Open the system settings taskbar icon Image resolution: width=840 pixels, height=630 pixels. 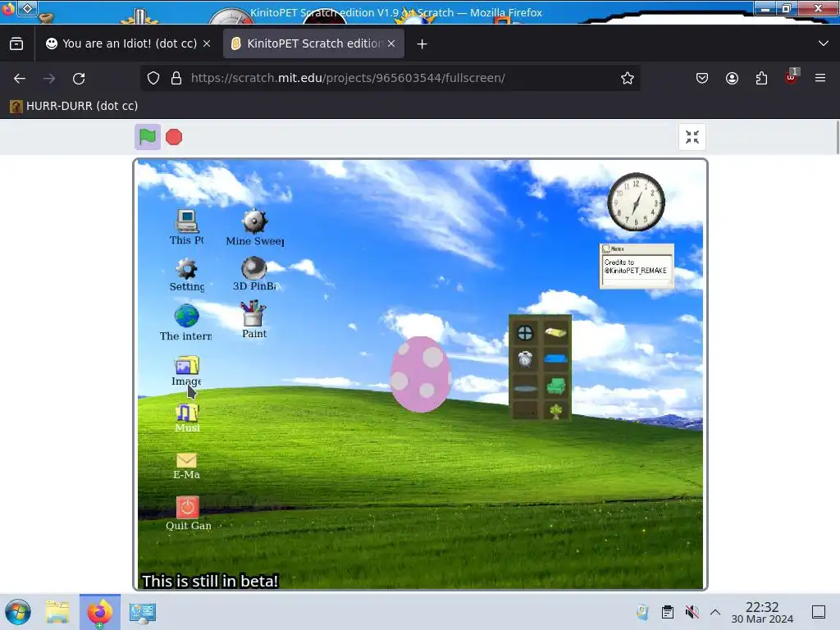pos(143,612)
